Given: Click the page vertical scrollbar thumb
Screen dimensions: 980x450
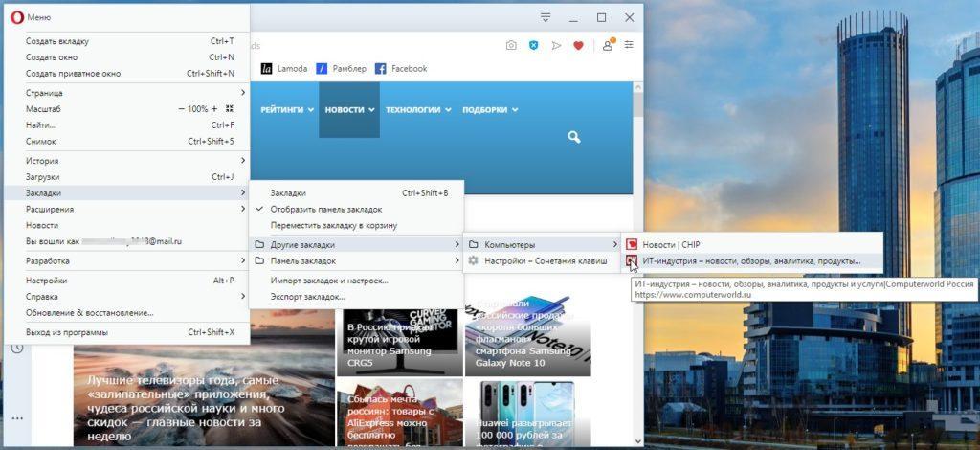Looking at the screenshot, I should (638, 106).
